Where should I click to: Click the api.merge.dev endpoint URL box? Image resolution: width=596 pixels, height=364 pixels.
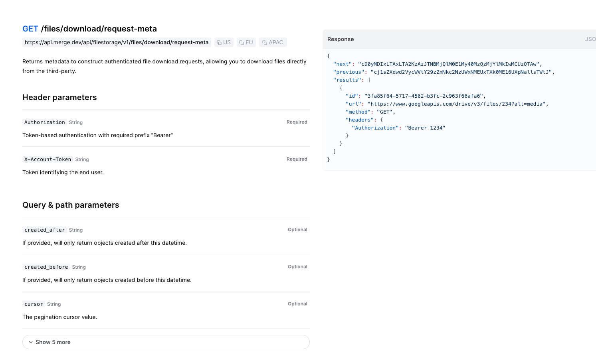tap(117, 42)
